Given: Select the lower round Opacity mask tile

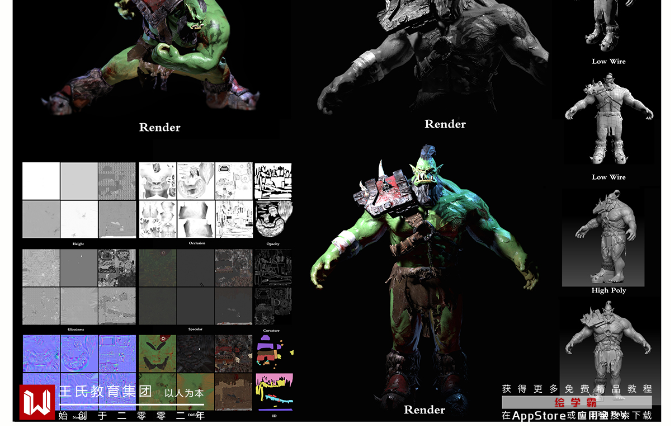Looking at the screenshot, I should point(273,220).
